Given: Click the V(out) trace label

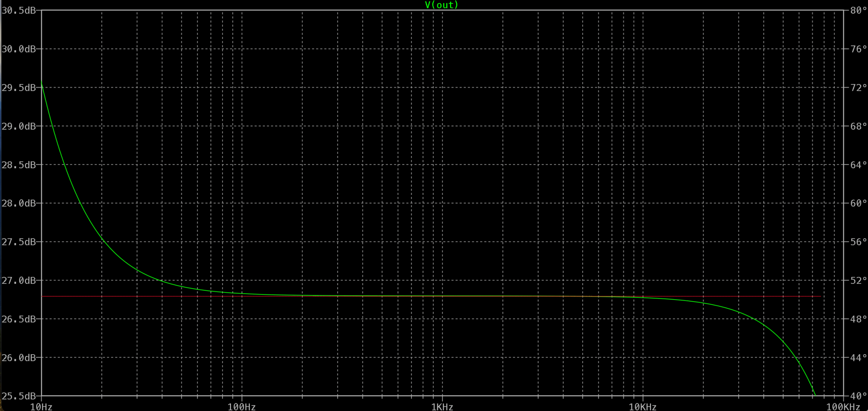Looking at the screenshot, I should [442, 5].
